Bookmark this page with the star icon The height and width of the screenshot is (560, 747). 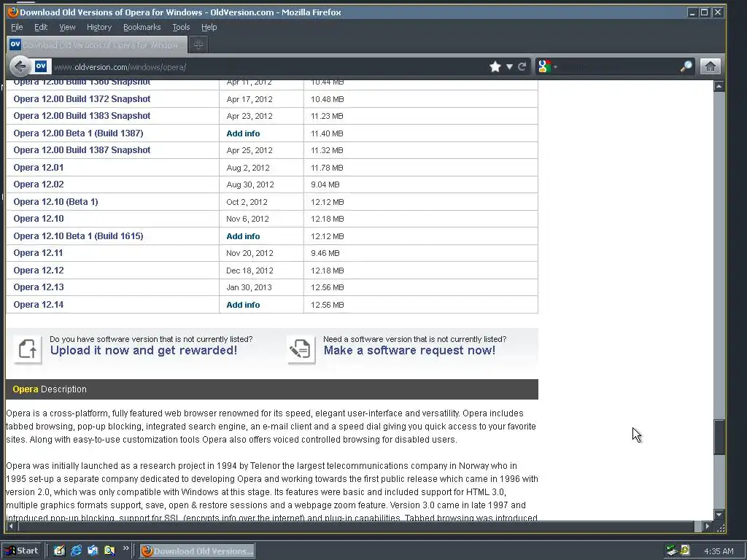coord(495,66)
